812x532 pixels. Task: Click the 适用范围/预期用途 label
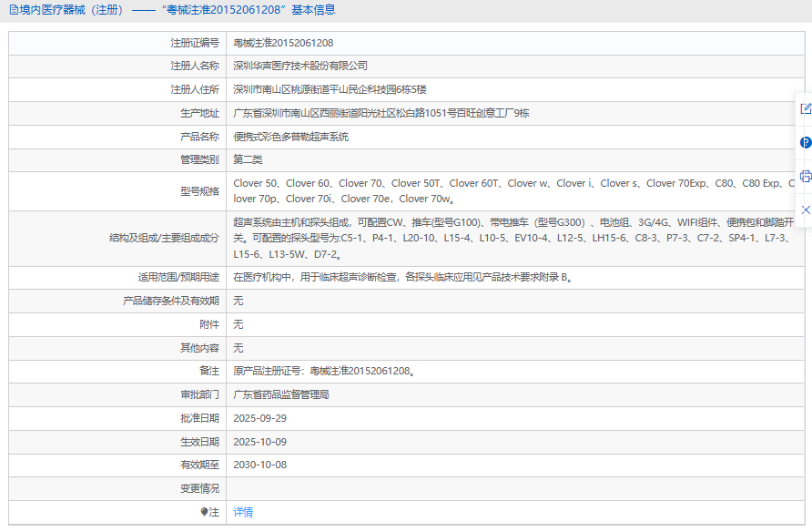(178, 277)
